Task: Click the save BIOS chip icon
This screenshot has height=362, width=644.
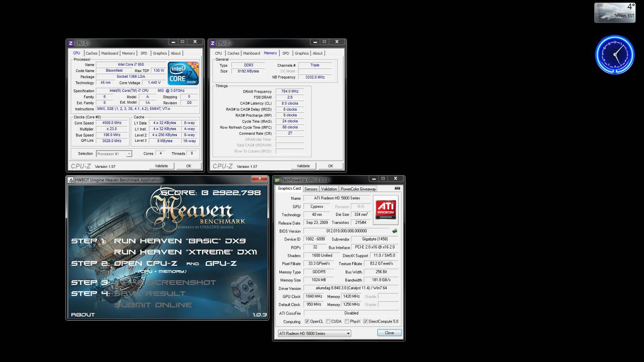Action: click(x=394, y=231)
